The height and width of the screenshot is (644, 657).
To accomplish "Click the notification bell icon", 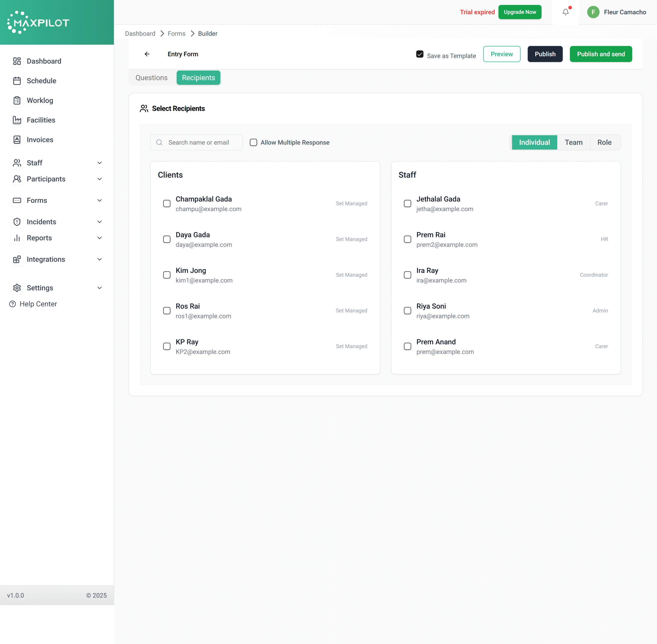I will 565,12.
